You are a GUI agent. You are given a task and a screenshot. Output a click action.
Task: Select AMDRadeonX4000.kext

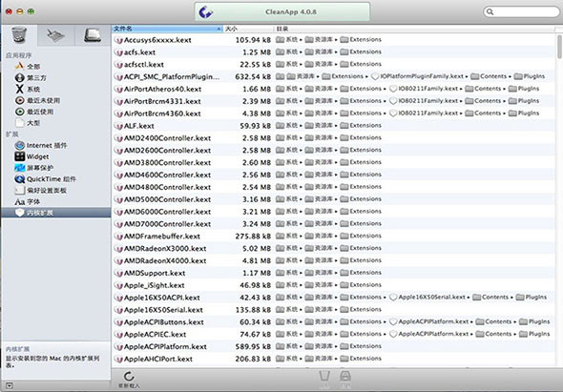(165, 260)
